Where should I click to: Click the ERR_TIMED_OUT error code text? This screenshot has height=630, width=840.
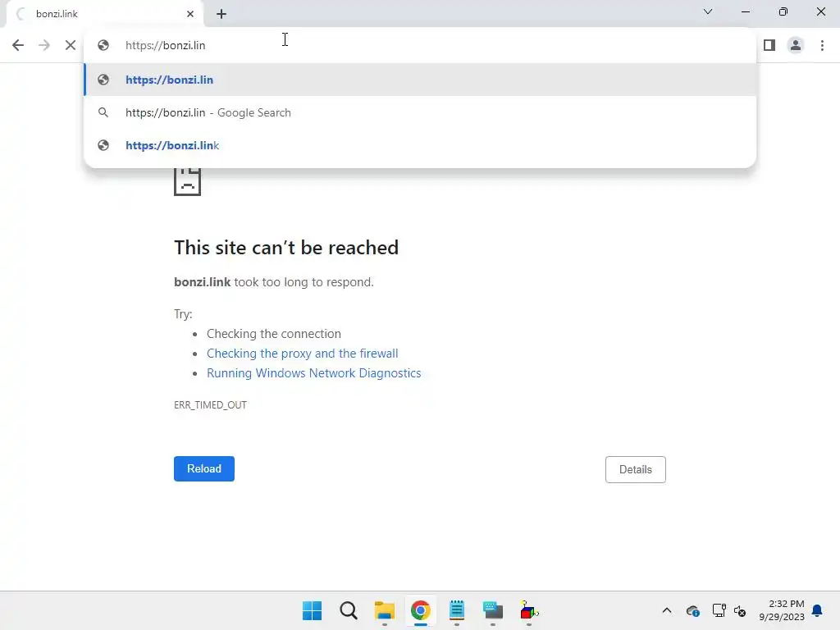tap(210, 405)
